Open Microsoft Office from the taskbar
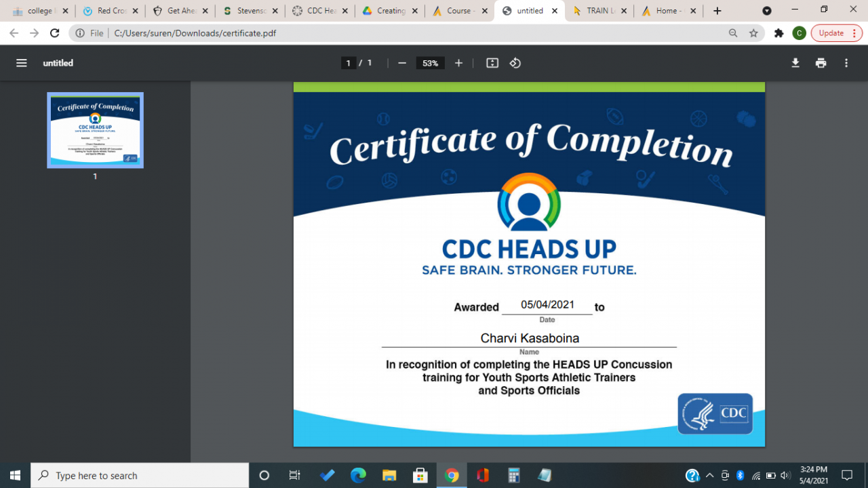 (x=483, y=475)
